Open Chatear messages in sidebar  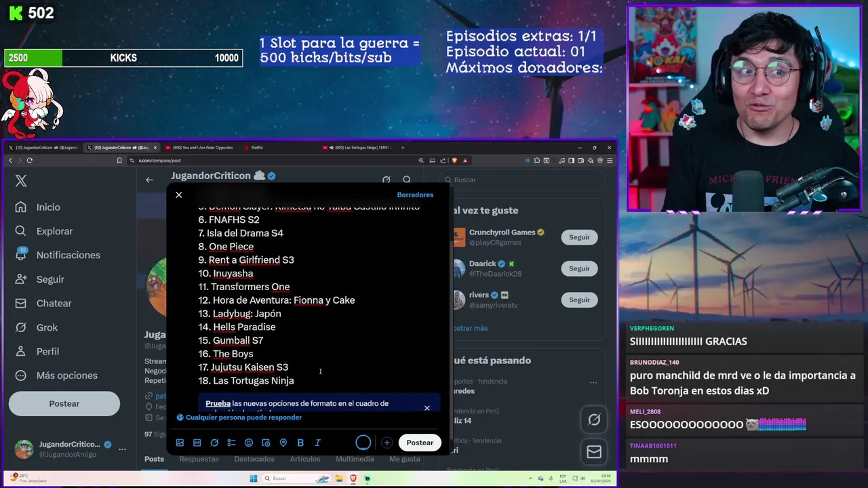[45, 304]
